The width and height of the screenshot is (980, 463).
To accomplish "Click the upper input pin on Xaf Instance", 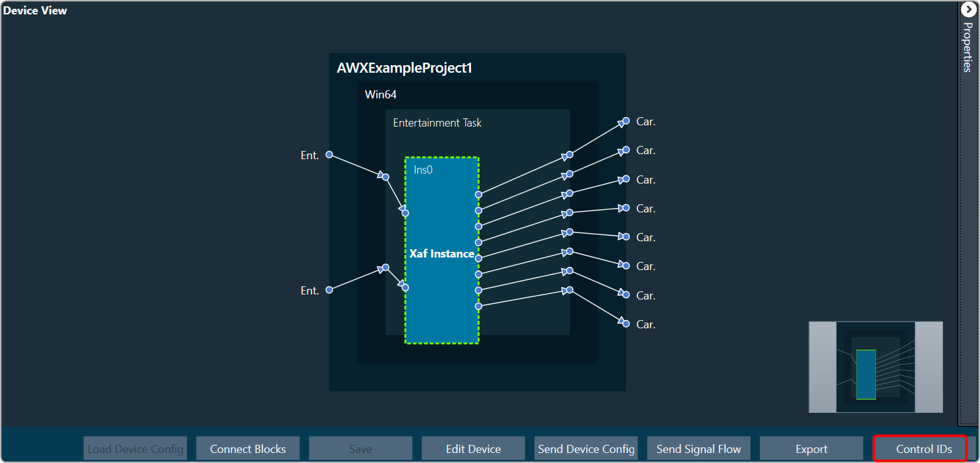I will tap(405, 213).
